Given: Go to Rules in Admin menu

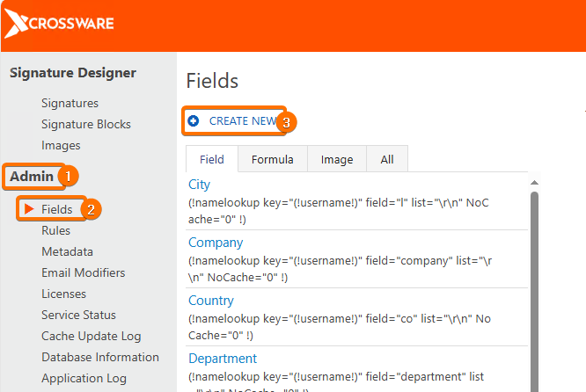Looking at the screenshot, I should click(55, 230).
